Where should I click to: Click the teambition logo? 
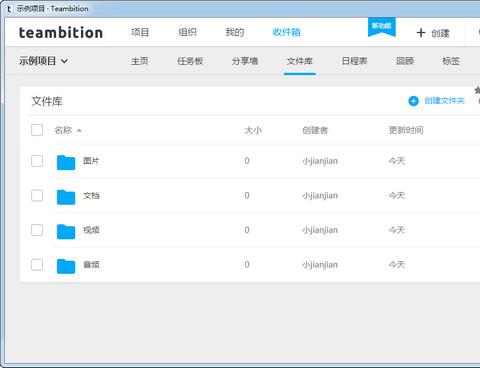61,33
